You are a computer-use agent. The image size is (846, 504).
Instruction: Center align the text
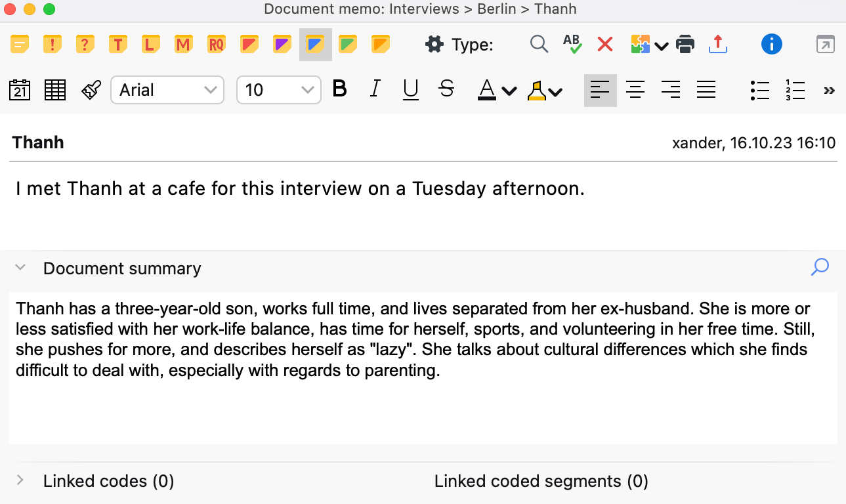click(x=635, y=90)
